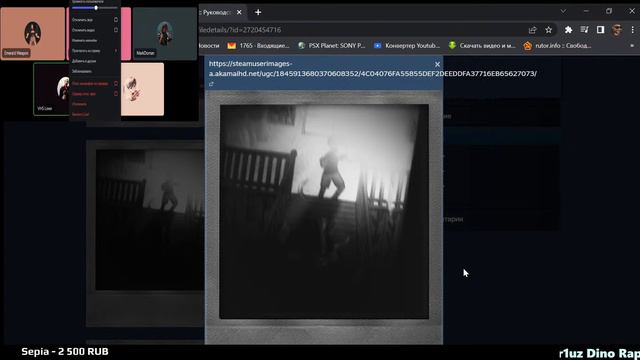The image size is (640, 360).
Task: Open the rutor.info bookmark
Action: [x=558, y=46]
